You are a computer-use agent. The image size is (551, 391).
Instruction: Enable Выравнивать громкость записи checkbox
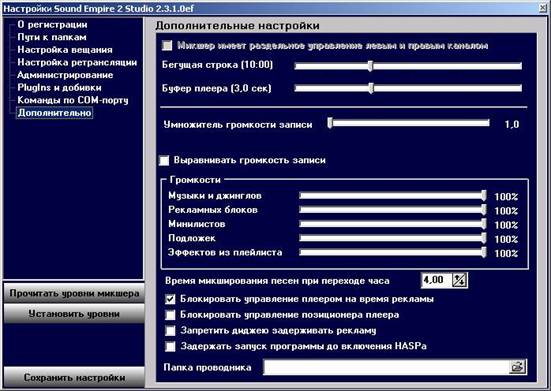coord(164,161)
